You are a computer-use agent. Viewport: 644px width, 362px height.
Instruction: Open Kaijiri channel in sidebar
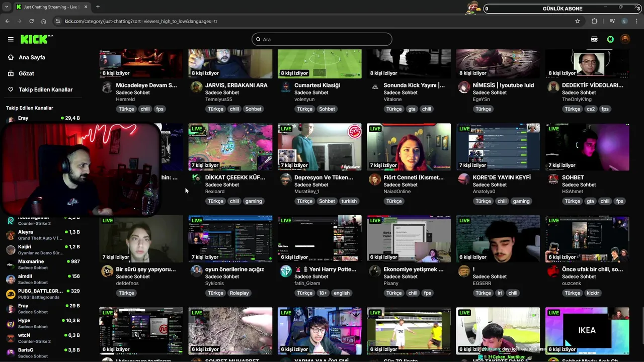(x=43, y=250)
